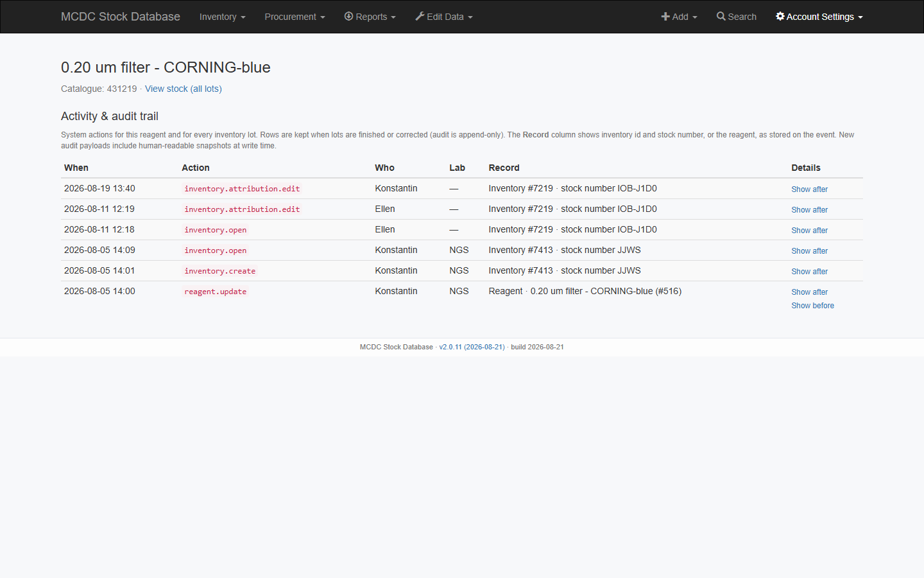Click the page title 0.20 um filter - CORNING-blue
The image size is (924, 578).
(166, 67)
